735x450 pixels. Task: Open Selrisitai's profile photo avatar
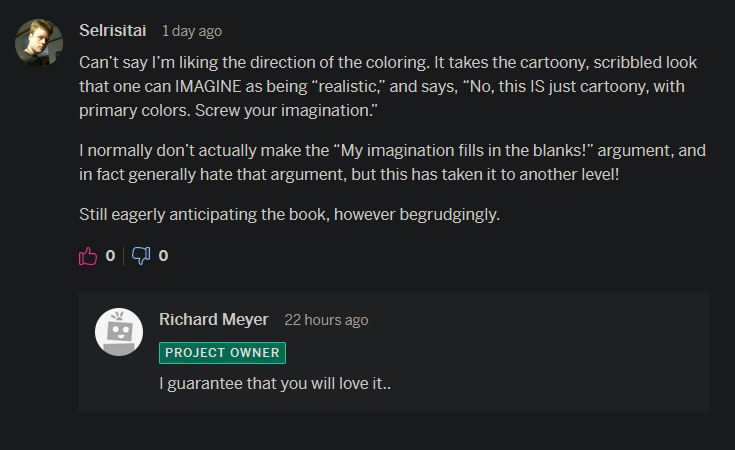pos(39,43)
